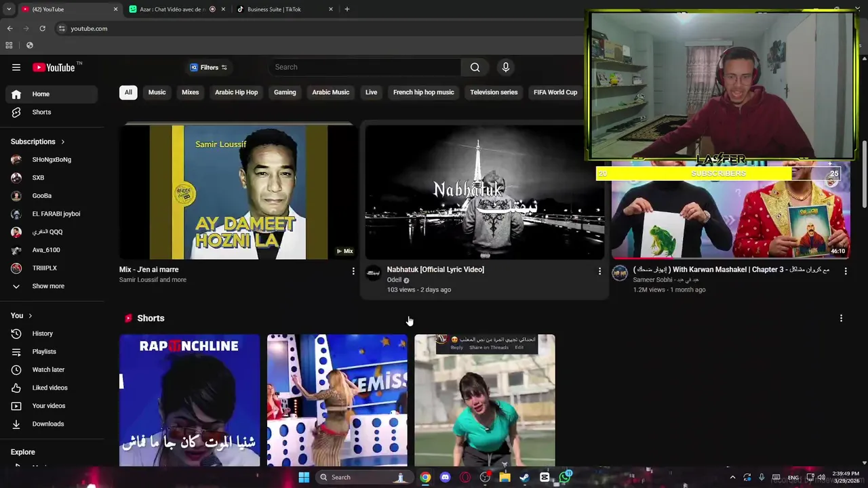
Task: Open the Odeil channel name link
Action: coord(394,280)
